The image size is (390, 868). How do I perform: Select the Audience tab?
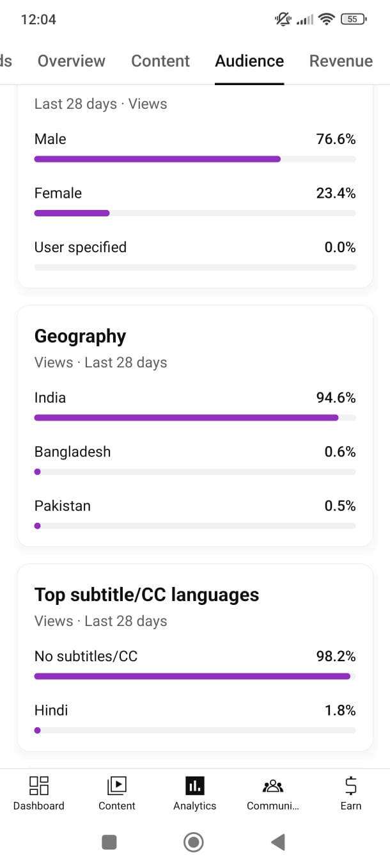click(x=249, y=61)
